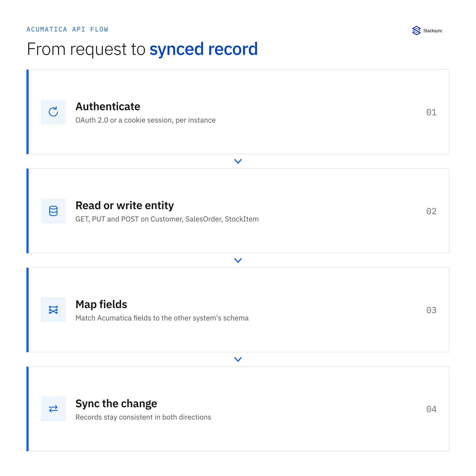The height and width of the screenshot is (476, 476).
Task: Click the chevron below the Map fields card
Action: coord(238,359)
